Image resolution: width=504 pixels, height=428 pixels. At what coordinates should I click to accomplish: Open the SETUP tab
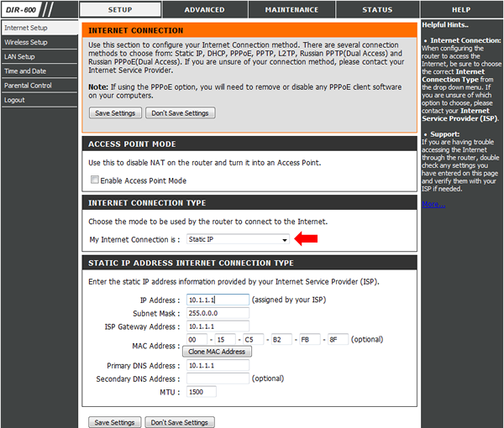(120, 9)
